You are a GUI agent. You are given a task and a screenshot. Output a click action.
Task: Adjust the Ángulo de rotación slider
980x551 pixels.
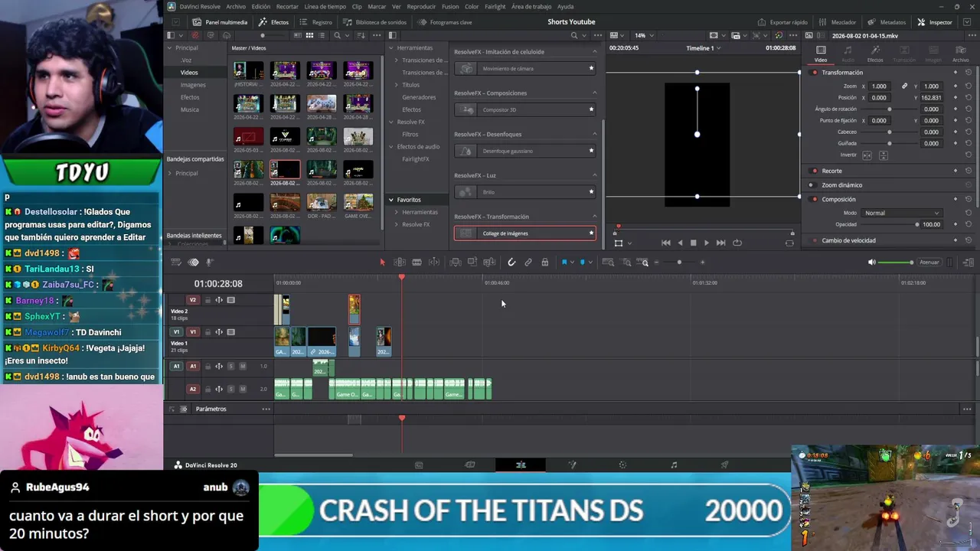(x=889, y=109)
